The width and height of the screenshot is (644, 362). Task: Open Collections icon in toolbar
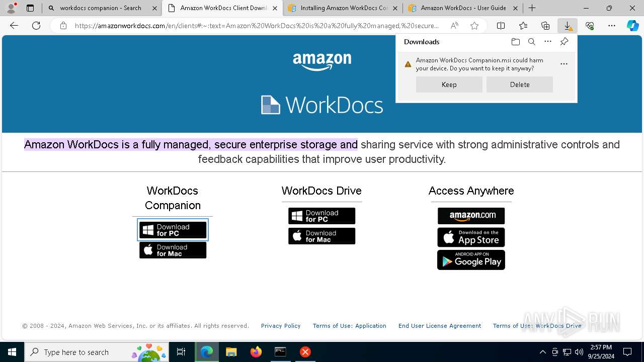click(545, 26)
